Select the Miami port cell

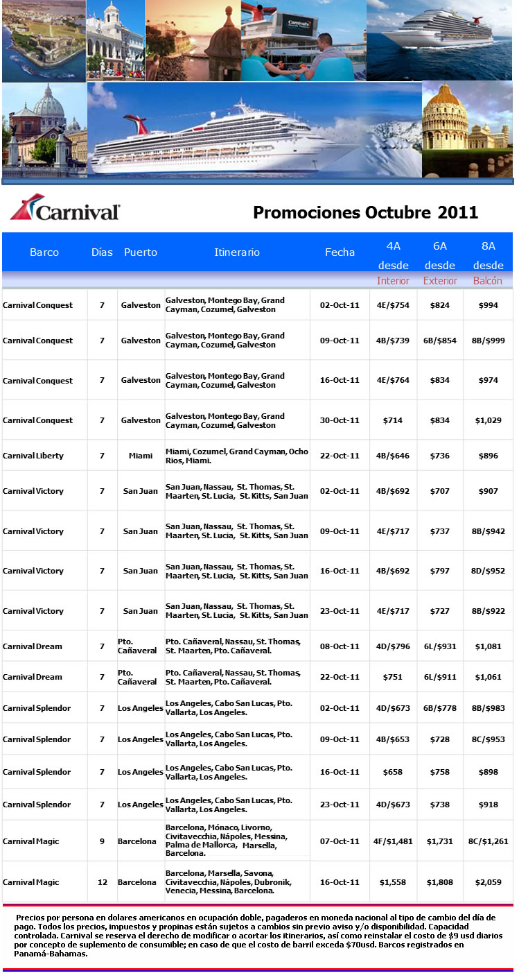[141, 456]
